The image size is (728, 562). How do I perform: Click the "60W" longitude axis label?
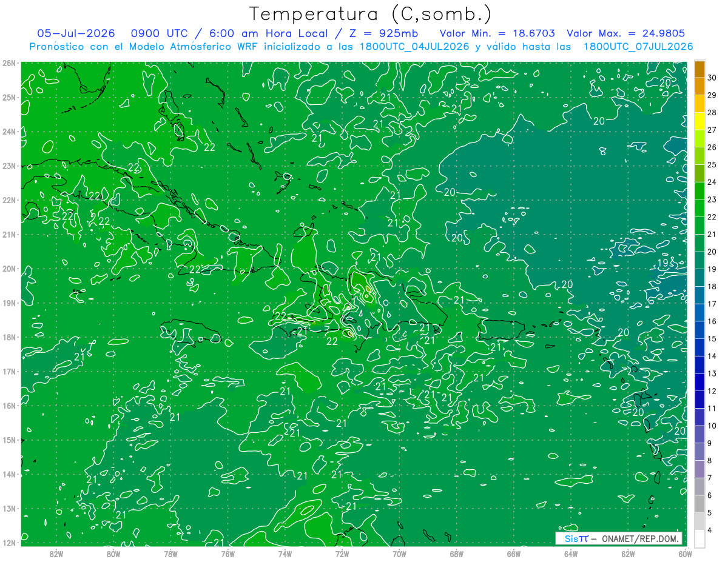pos(685,554)
